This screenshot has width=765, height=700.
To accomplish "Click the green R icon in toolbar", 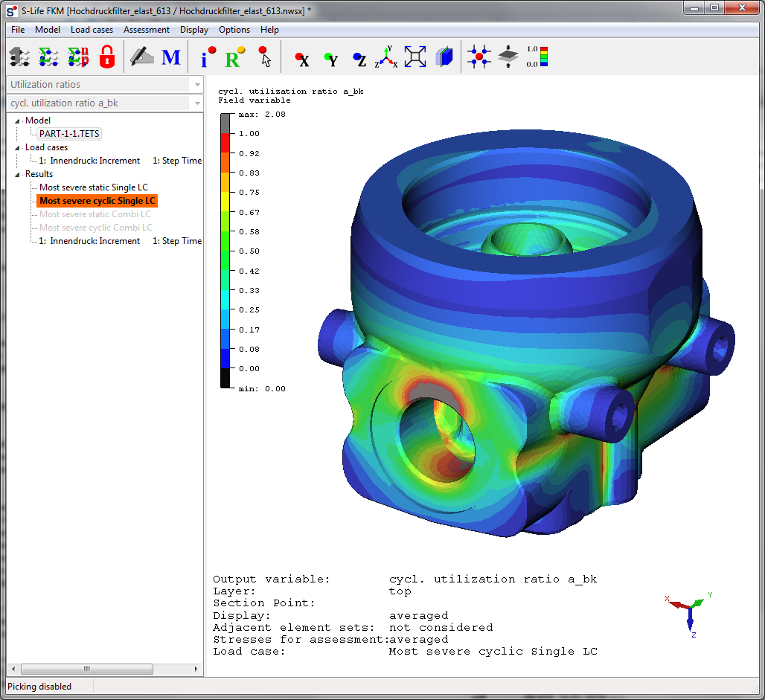I will 234,57.
